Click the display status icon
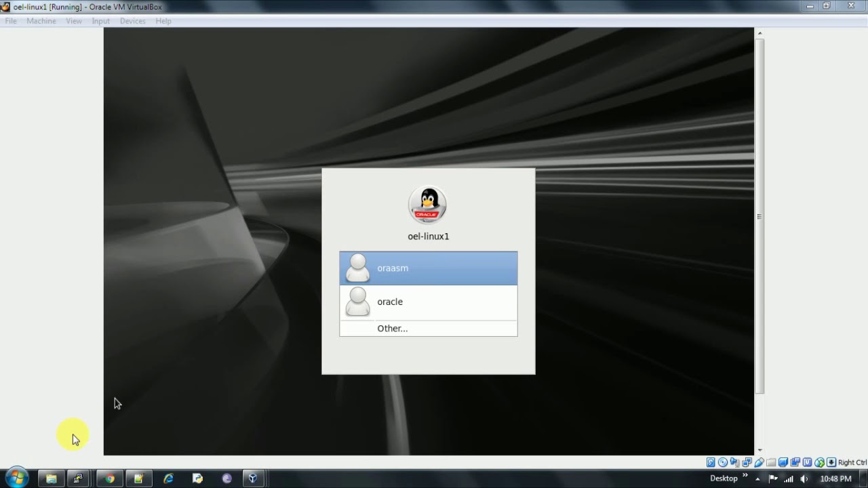868x488 pixels. [783, 462]
